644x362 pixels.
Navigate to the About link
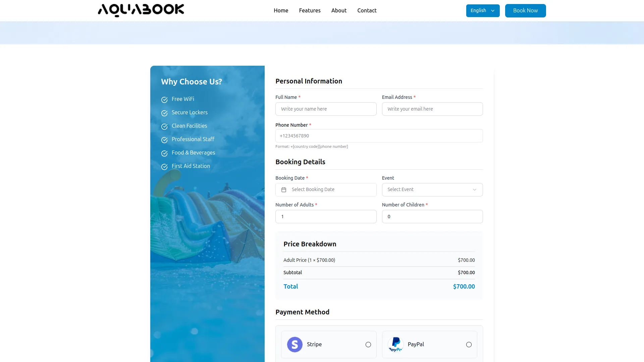pyautogui.click(x=339, y=11)
